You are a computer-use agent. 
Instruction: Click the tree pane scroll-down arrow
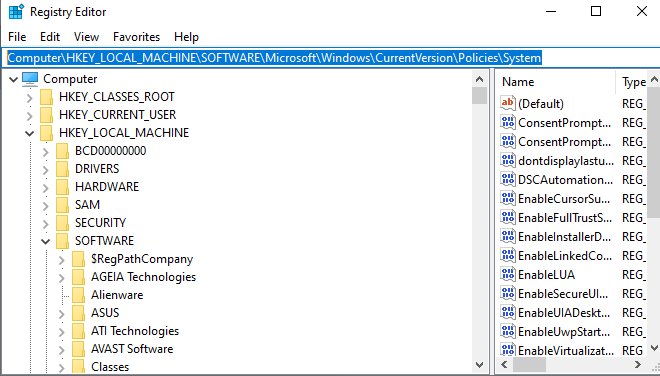click(x=479, y=364)
